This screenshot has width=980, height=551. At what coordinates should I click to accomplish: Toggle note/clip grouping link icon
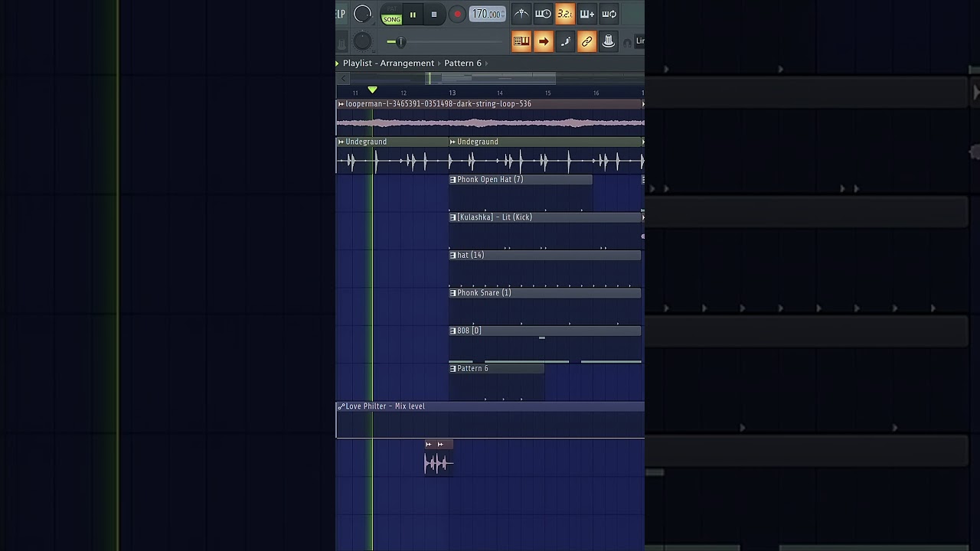[587, 41]
